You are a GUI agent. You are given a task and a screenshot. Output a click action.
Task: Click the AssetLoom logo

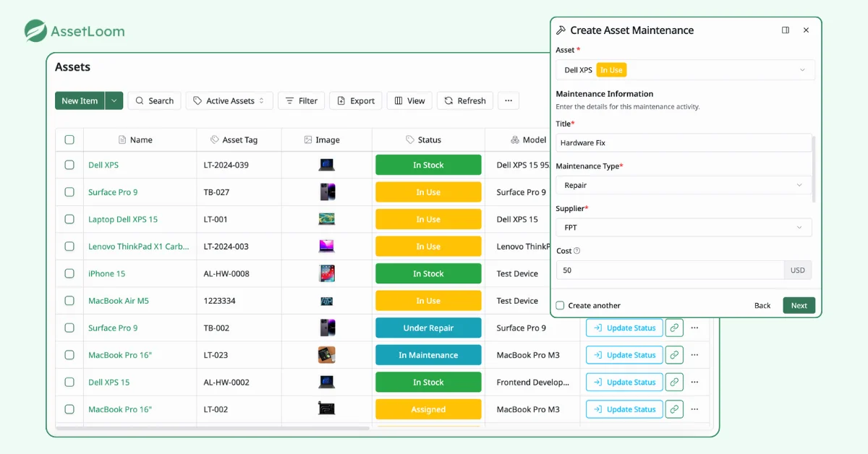(x=75, y=31)
